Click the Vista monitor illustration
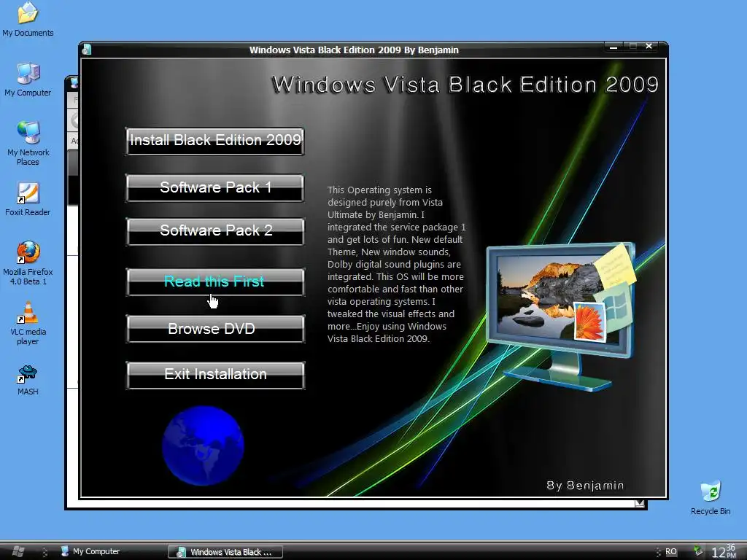Viewport: 747px width, 560px height. click(x=562, y=316)
